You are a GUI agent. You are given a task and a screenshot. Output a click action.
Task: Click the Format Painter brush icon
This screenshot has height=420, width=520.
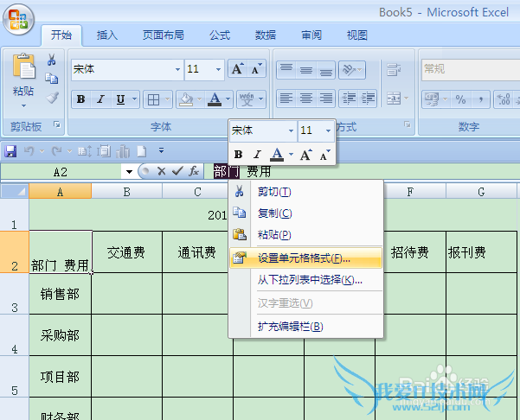coord(51,98)
